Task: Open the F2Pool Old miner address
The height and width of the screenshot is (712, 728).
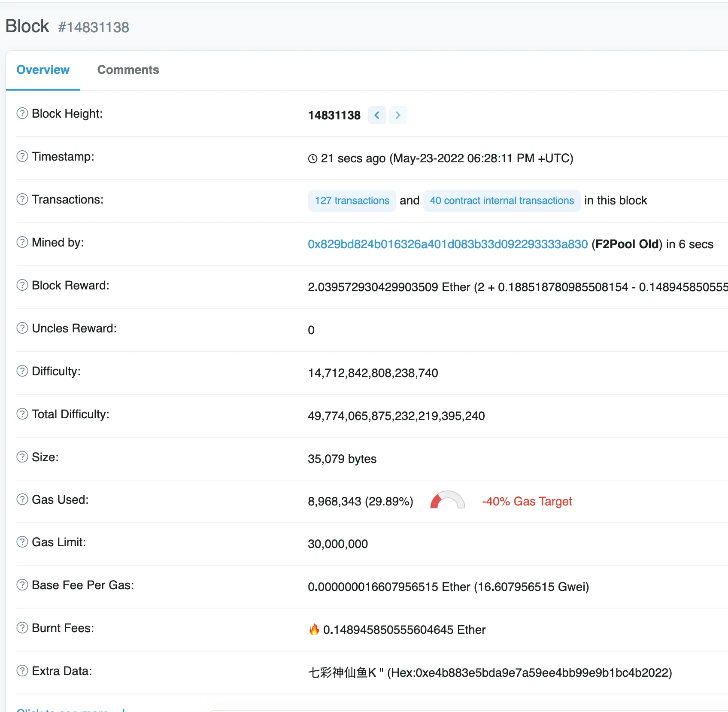Action: tap(448, 244)
